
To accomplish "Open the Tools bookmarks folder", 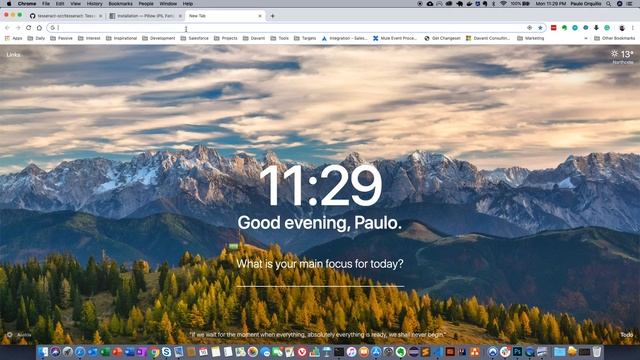I will coord(280,38).
